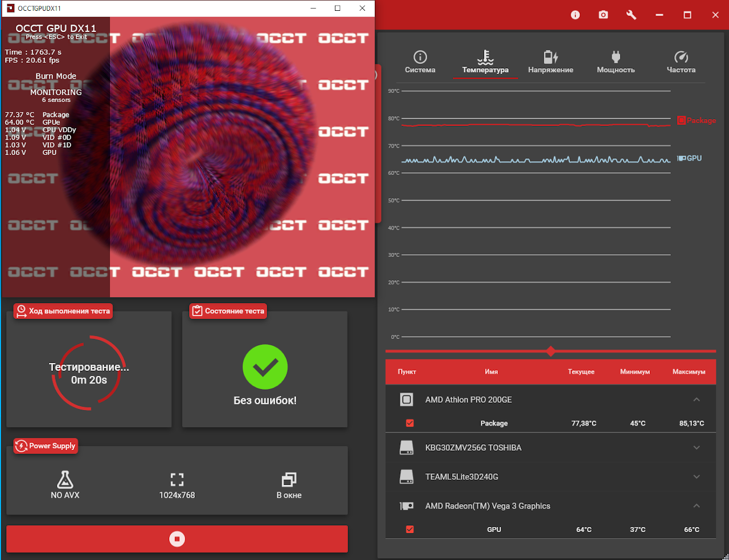This screenshot has height=560, width=729.
Task: Stop the running test with red stop button
Action: tap(177, 539)
